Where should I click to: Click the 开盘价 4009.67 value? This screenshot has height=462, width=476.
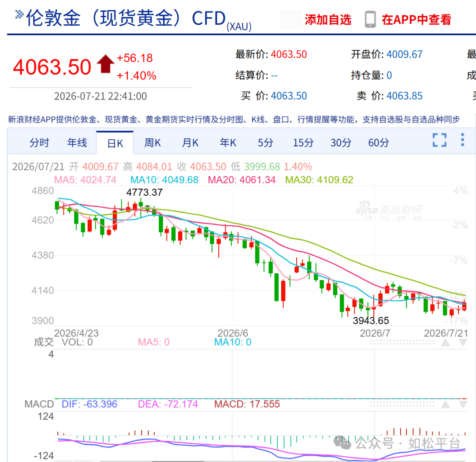(404, 54)
